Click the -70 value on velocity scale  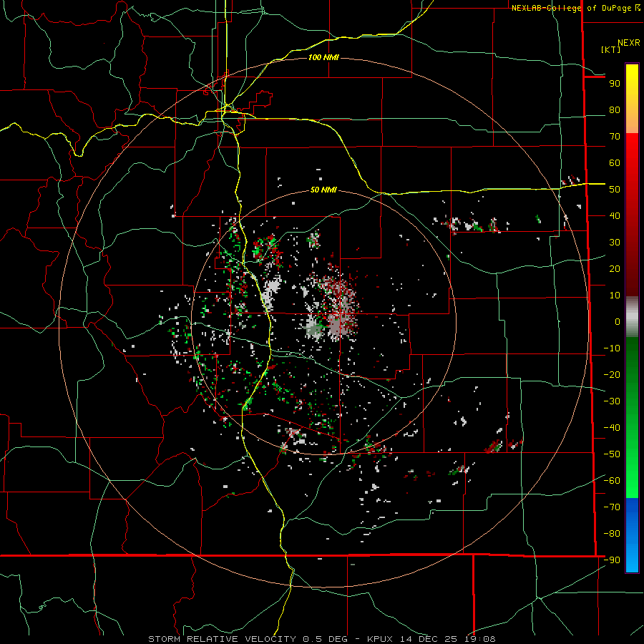(x=612, y=507)
